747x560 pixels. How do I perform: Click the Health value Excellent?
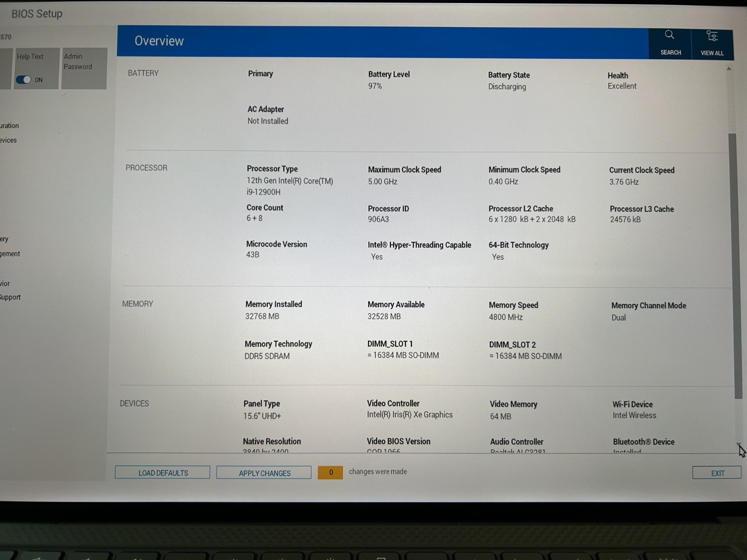(622, 86)
